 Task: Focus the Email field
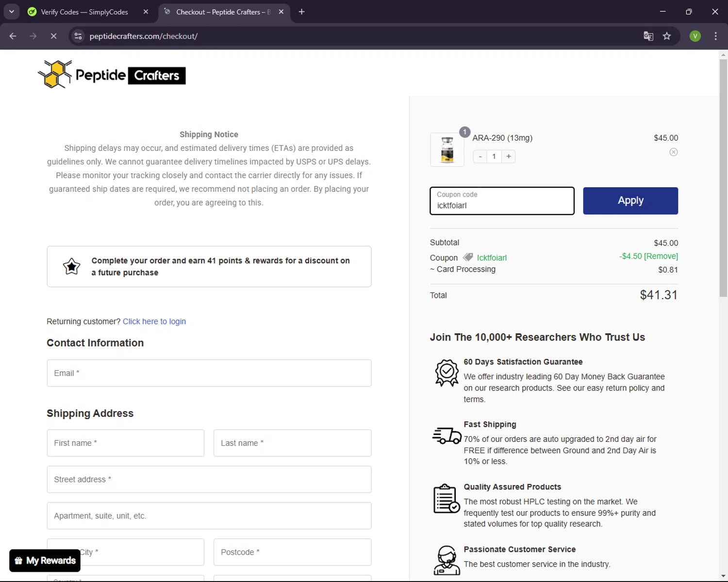click(x=209, y=373)
